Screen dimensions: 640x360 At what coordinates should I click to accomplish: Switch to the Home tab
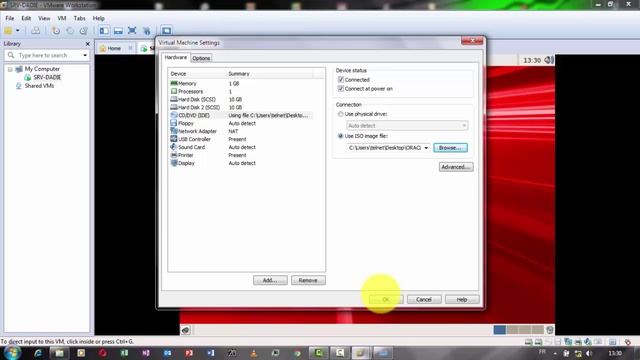point(114,48)
